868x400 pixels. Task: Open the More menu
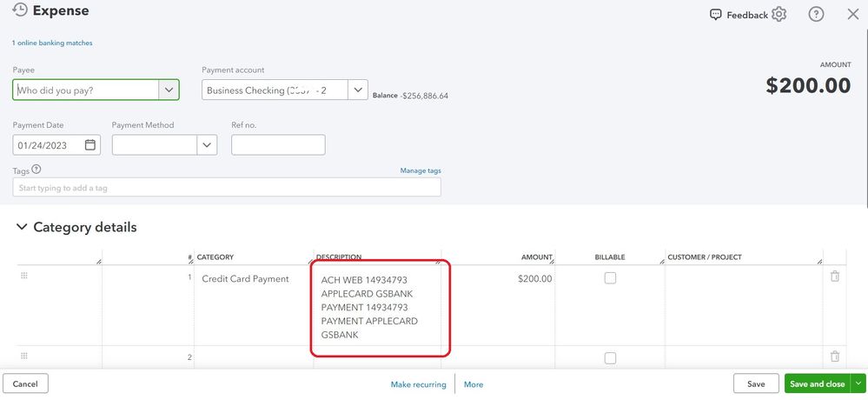click(474, 384)
